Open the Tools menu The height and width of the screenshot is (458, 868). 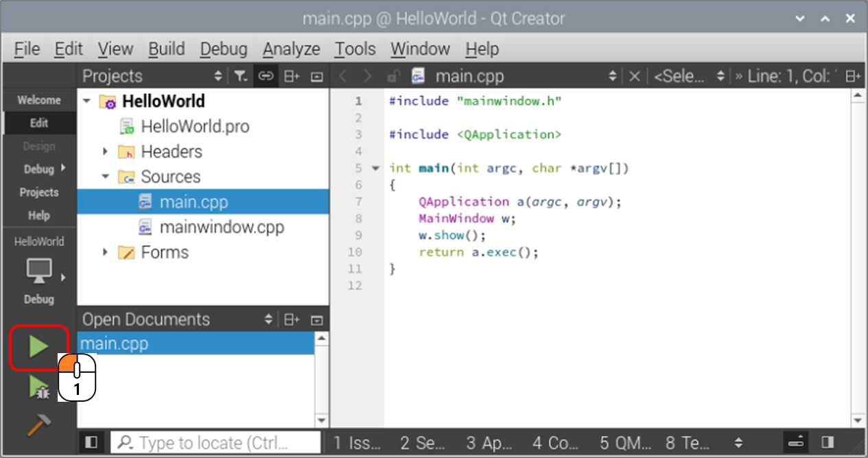point(355,49)
